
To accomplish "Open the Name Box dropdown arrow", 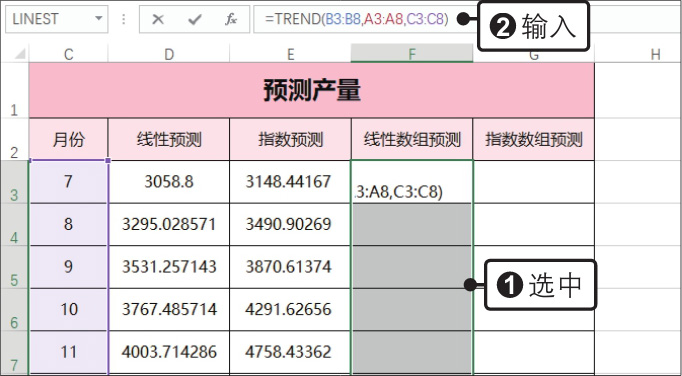I will (99, 19).
